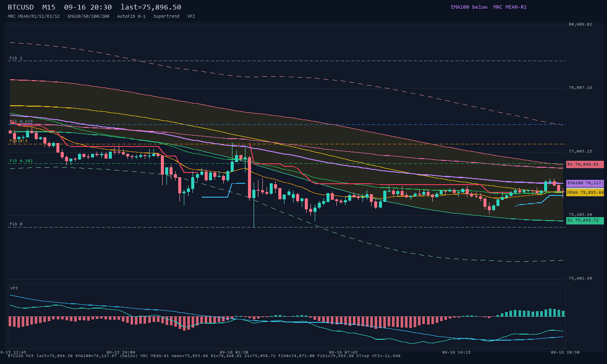Click the 'MRC MEAN-R1' status text
The width and height of the screenshot is (607, 364).
[x=510, y=7]
